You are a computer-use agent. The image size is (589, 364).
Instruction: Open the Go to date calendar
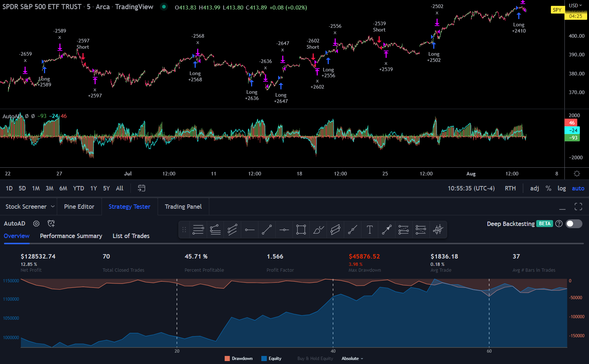click(x=141, y=188)
